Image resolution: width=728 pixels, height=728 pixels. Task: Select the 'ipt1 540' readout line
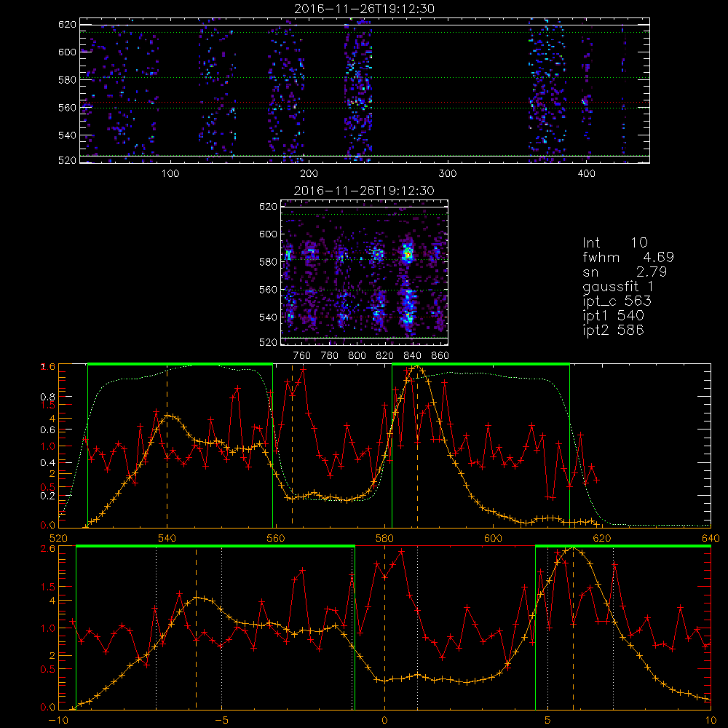tap(613, 316)
